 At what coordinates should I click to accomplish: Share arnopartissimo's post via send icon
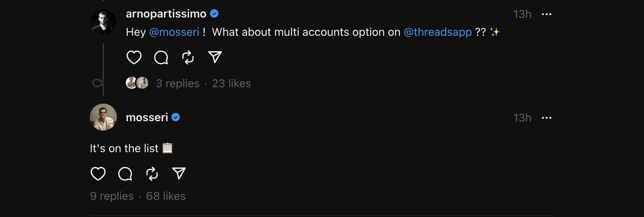(215, 58)
